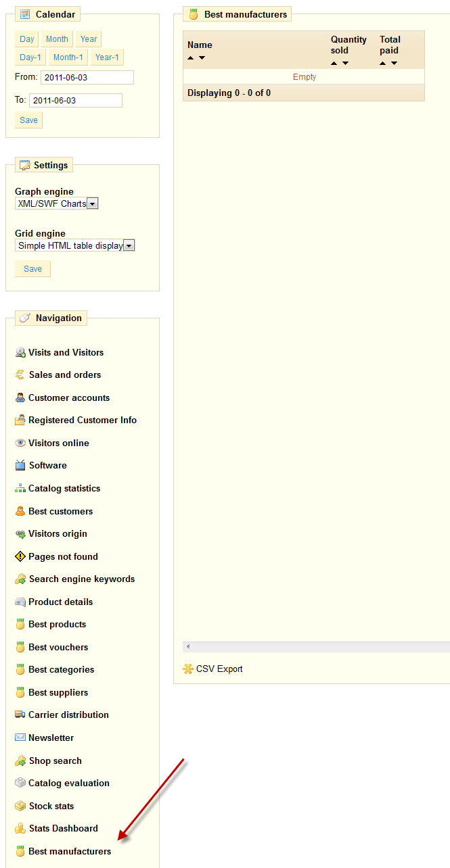Click the Customer accounts user icon
The height and width of the screenshot is (868, 450).
20,397
